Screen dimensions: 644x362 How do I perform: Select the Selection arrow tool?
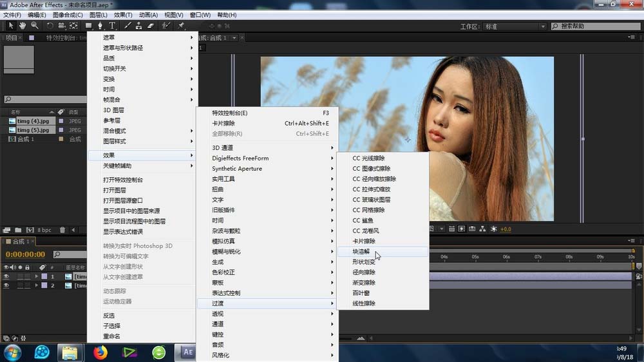[11, 26]
